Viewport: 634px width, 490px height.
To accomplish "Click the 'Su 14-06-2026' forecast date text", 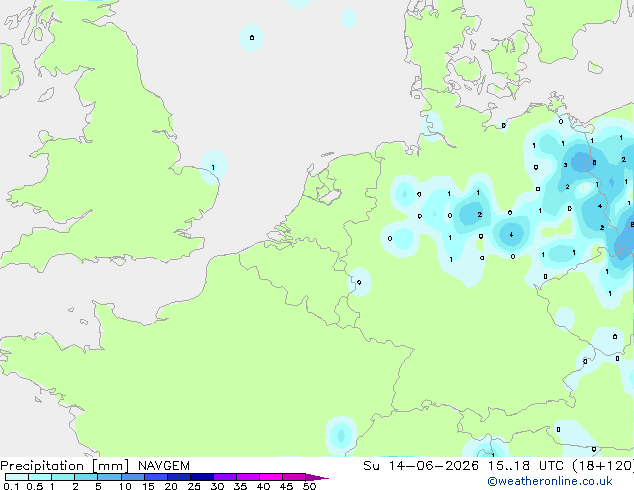I will [x=421, y=466].
